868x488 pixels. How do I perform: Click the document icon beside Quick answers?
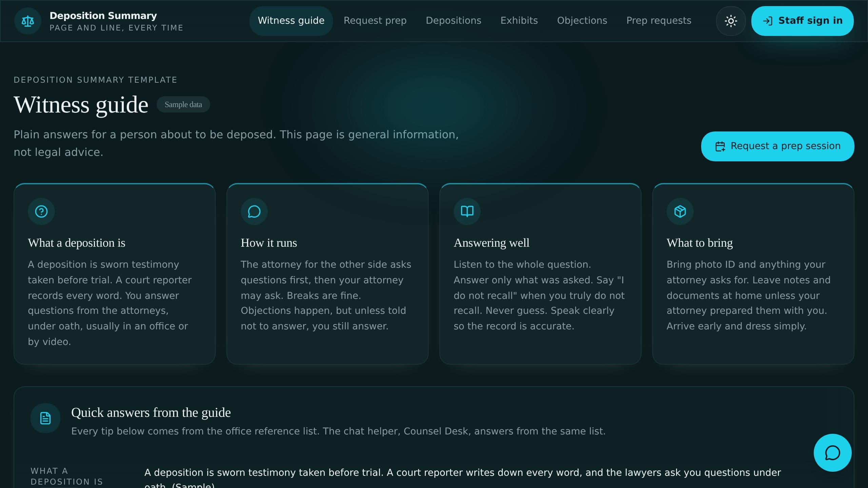coord(45,418)
